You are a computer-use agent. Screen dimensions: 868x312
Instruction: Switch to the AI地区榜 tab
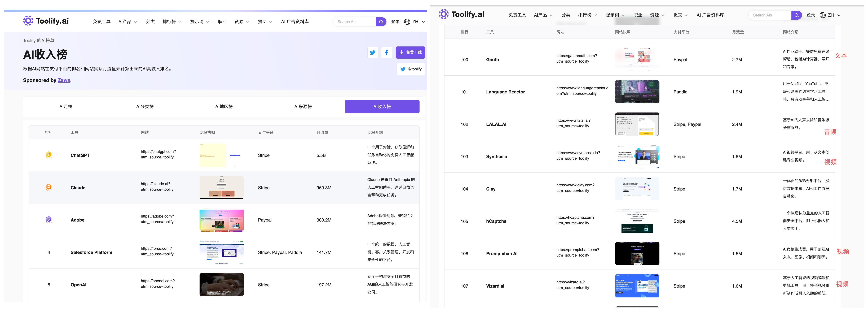pos(224,107)
